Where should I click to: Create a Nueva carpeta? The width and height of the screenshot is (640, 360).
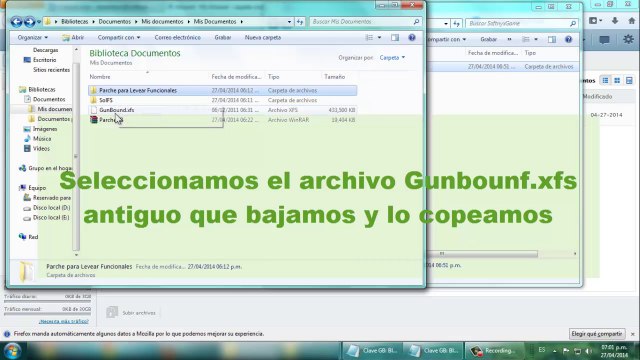click(x=263, y=38)
